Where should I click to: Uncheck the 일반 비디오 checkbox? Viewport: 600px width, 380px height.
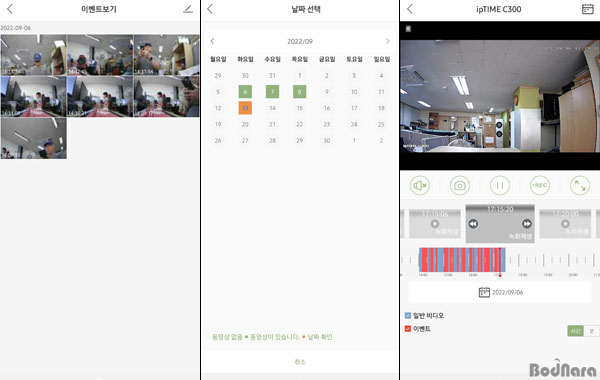point(408,315)
